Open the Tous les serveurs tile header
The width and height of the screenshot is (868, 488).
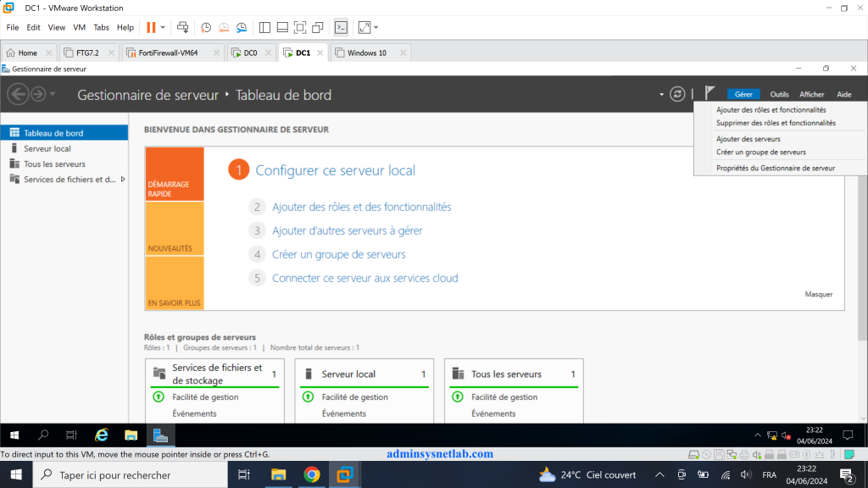pyautogui.click(x=514, y=374)
